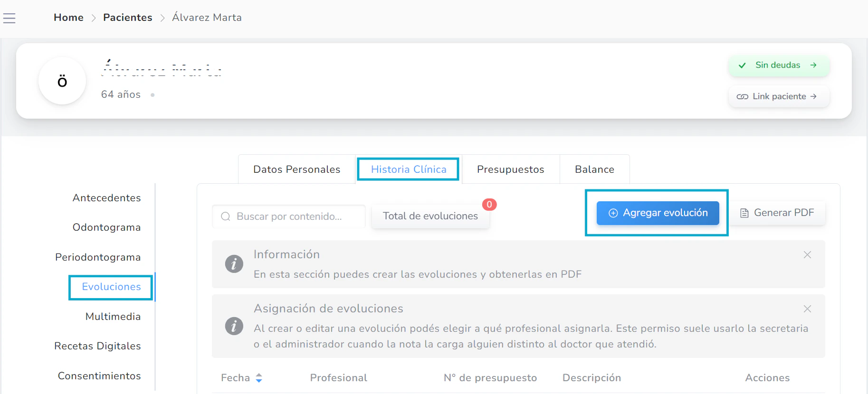Switch to the Historia Clínica tab
868x394 pixels.
tap(409, 169)
